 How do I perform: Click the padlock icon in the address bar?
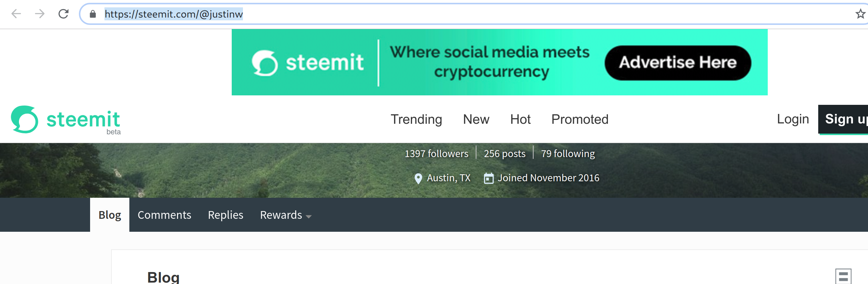coord(92,14)
